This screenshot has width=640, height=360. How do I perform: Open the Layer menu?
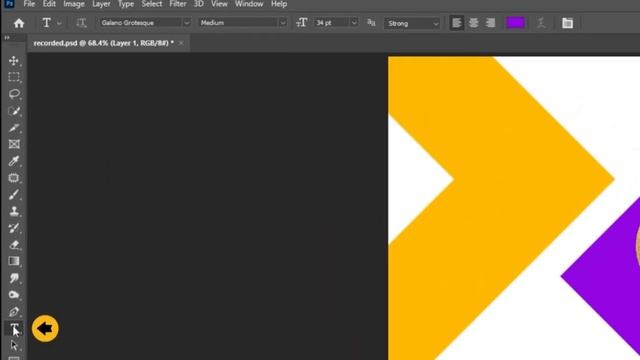pyautogui.click(x=101, y=4)
